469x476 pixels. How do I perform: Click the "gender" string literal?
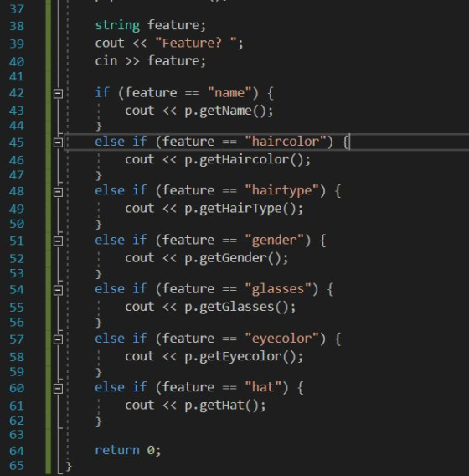coord(274,241)
